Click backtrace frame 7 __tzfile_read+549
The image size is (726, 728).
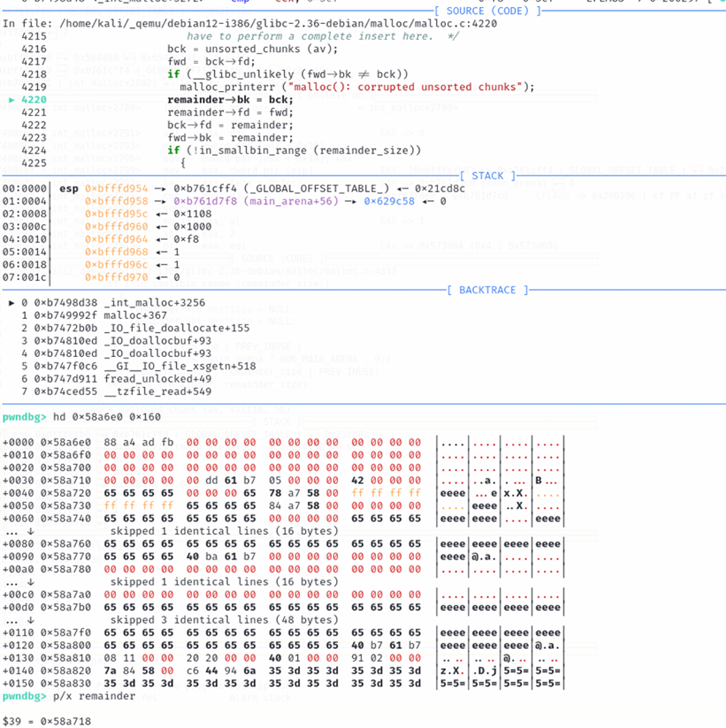(116, 391)
